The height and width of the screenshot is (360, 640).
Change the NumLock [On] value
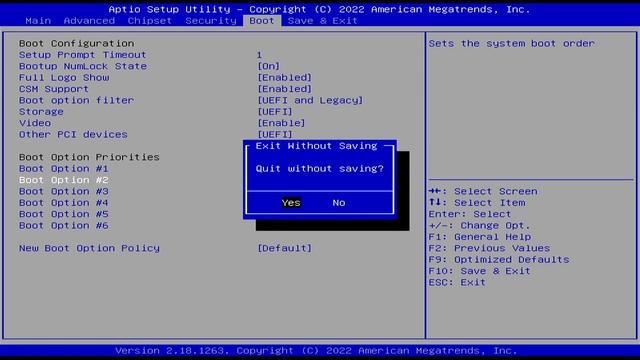click(269, 66)
